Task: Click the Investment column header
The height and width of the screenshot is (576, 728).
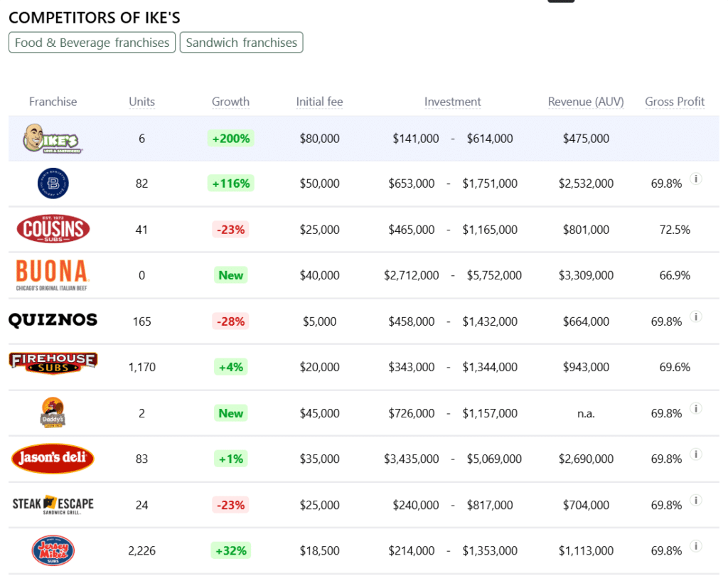Action: click(453, 102)
